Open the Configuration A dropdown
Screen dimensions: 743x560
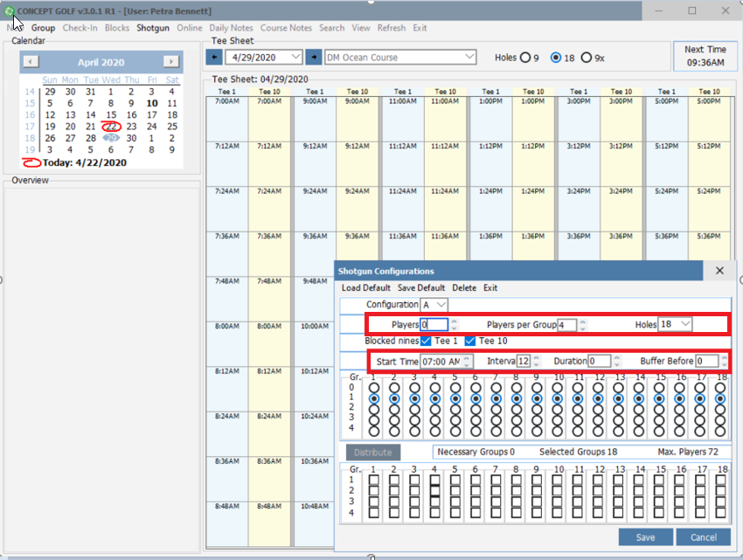pyautogui.click(x=441, y=304)
